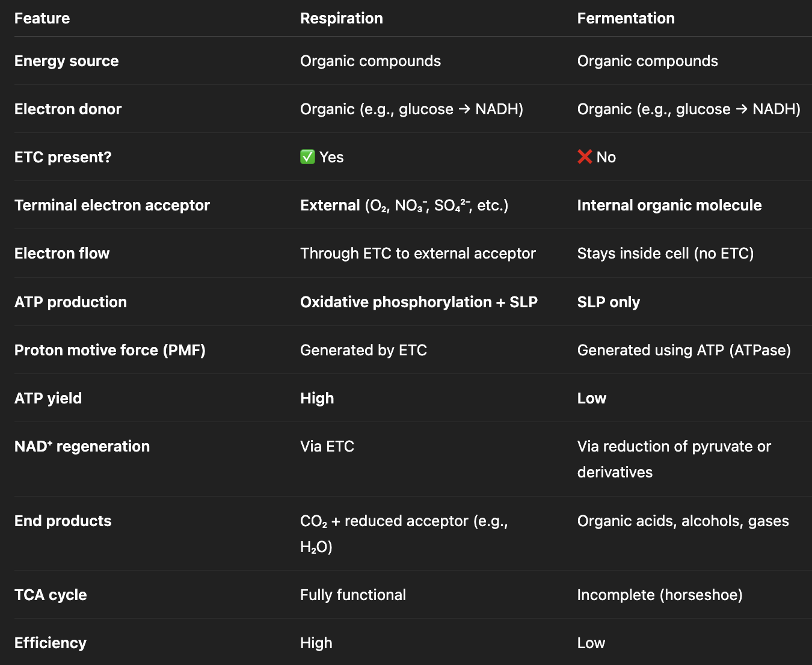Viewport: 812px width, 665px height.
Task: Click 'Generated using ATP (ATPase)' text
Action: point(684,350)
